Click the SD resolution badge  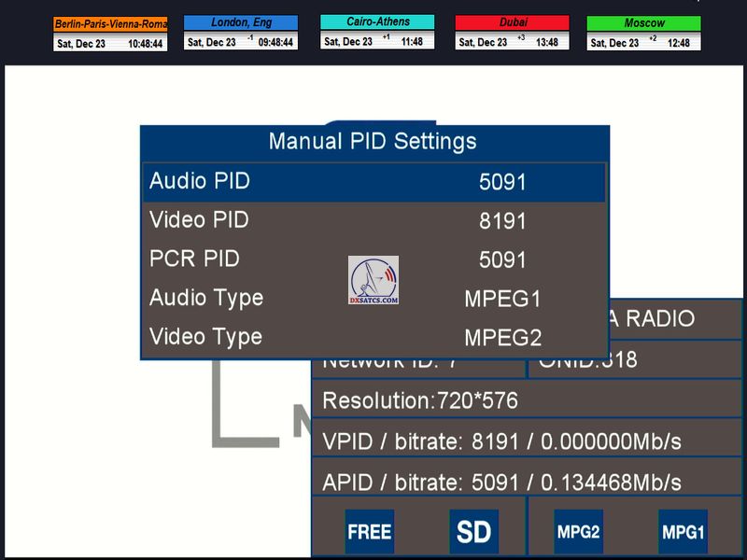pos(473,532)
